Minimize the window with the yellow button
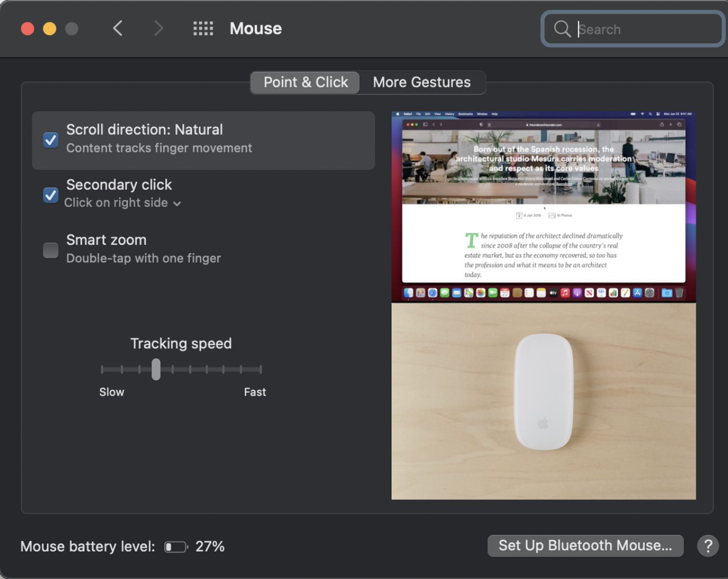The width and height of the screenshot is (728, 579). pyautogui.click(x=49, y=29)
